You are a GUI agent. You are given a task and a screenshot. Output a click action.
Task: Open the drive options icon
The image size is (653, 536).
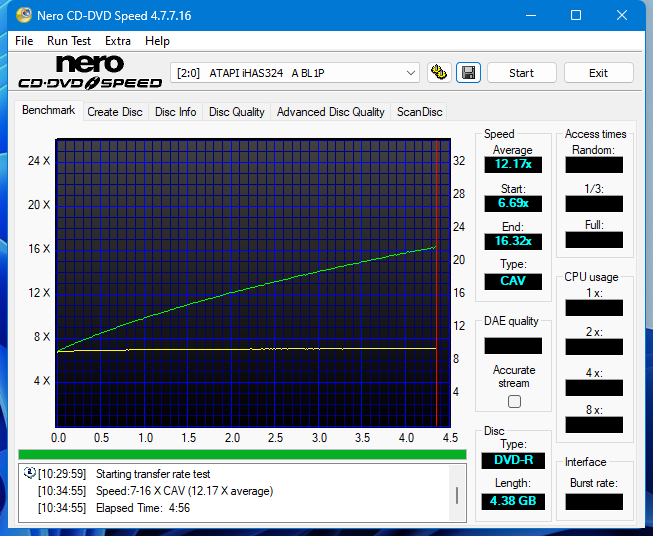tap(439, 73)
